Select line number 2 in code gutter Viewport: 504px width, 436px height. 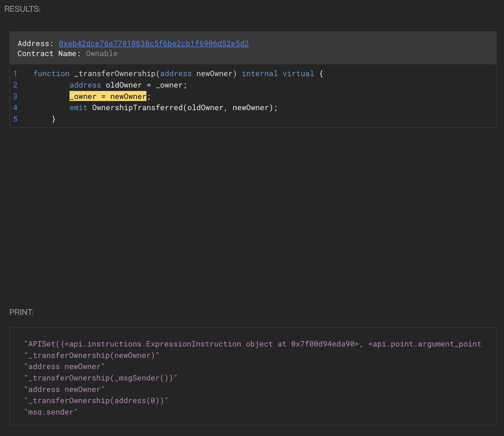point(15,85)
